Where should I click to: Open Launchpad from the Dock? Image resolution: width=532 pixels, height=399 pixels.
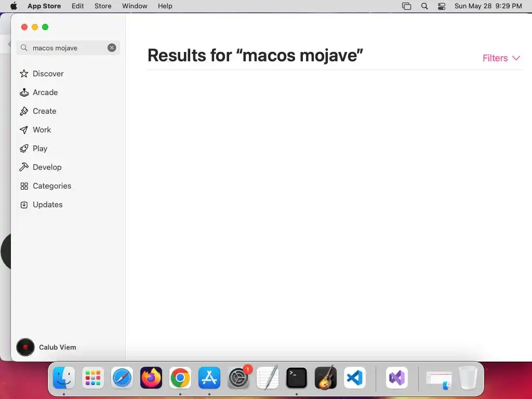coord(93,378)
